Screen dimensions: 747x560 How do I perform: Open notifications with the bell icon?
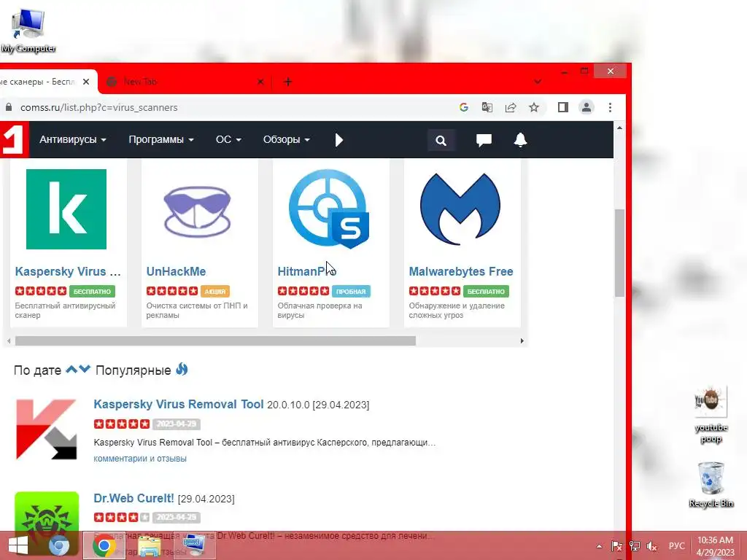point(520,140)
